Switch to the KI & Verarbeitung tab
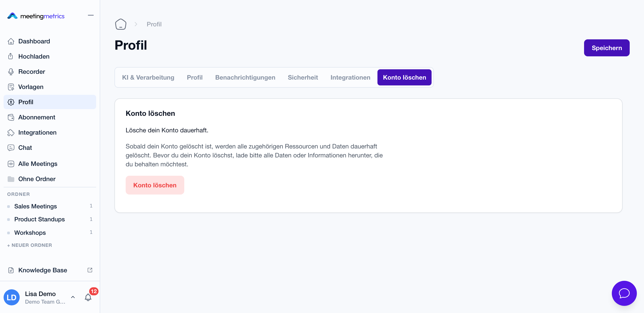 click(148, 78)
